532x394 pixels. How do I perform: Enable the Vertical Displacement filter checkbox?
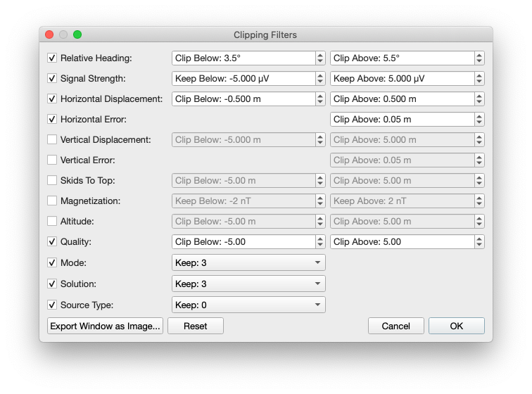[x=52, y=139]
